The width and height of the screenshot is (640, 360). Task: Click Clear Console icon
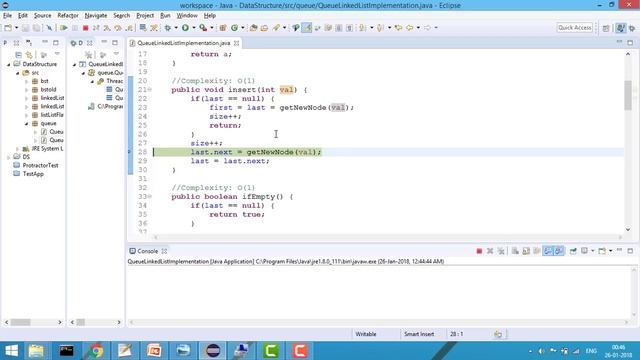[515, 251]
